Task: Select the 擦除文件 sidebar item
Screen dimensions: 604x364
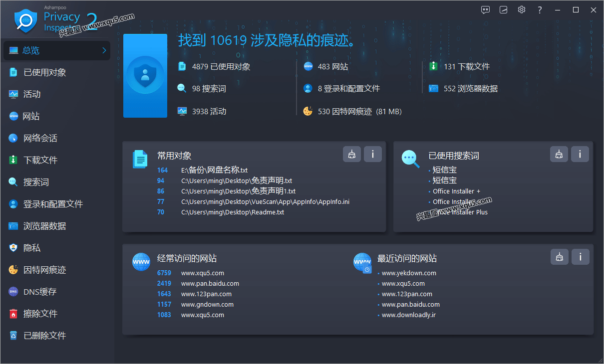Action: [40, 314]
